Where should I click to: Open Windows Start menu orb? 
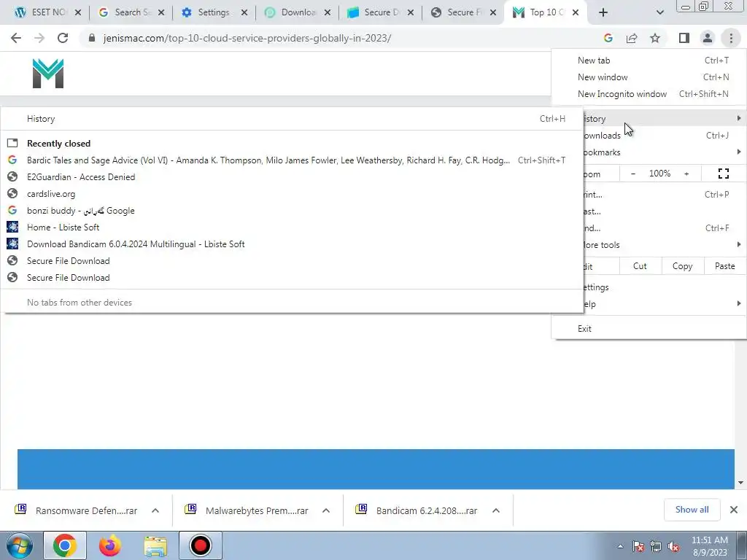point(19,545)
